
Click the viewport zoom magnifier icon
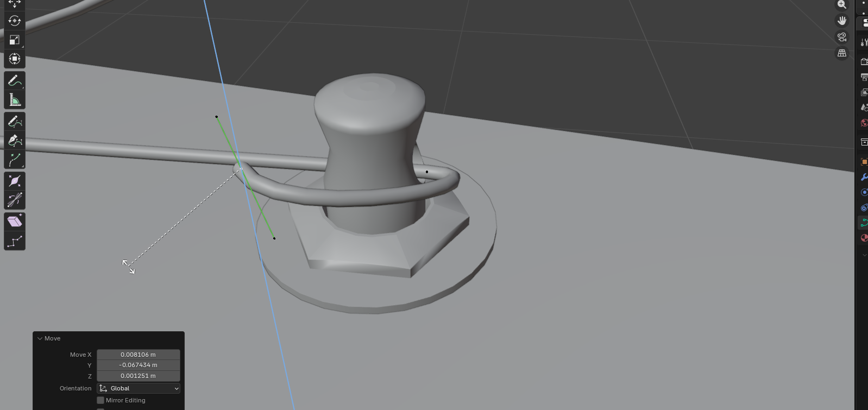[842, 4]
